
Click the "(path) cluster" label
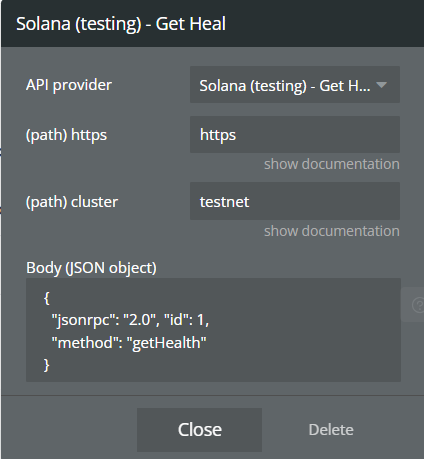click(x=72, y=202)
